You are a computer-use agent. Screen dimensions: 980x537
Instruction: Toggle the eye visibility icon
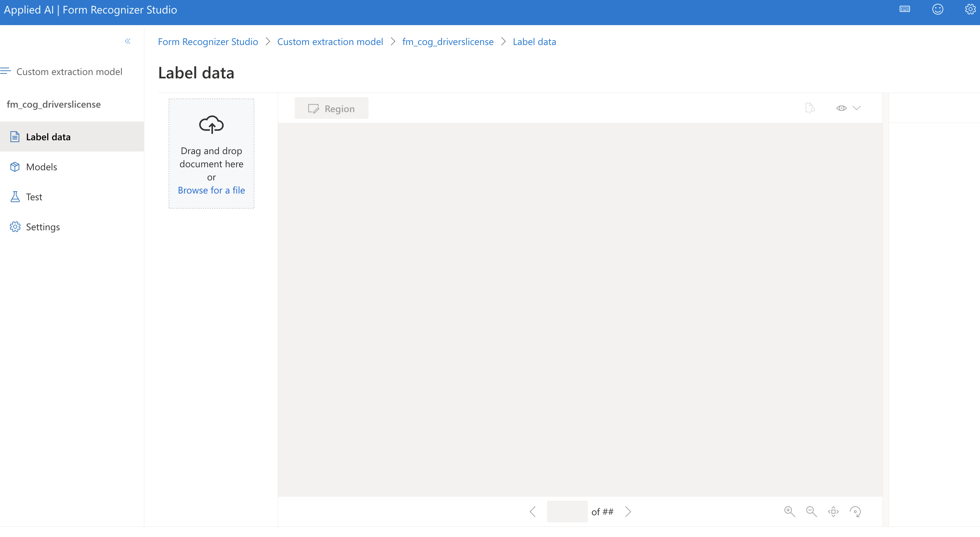point(841,108)
